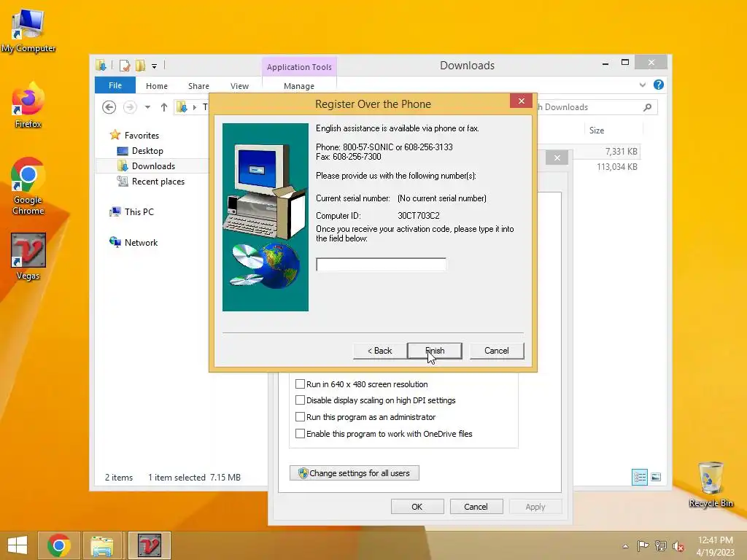Expand the Explorer ribbon chevron

642,85
